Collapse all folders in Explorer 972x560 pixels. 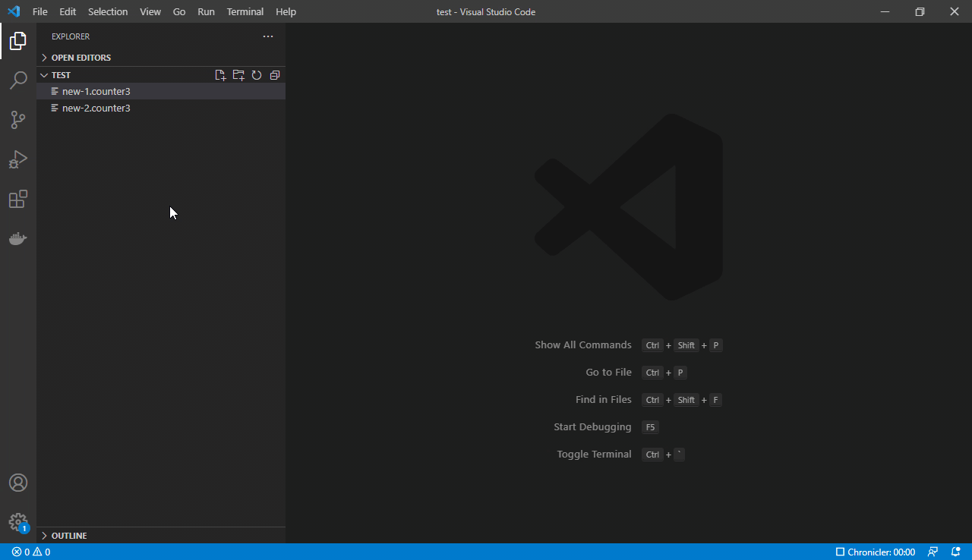pyautogui.click(x=275, y=75)
